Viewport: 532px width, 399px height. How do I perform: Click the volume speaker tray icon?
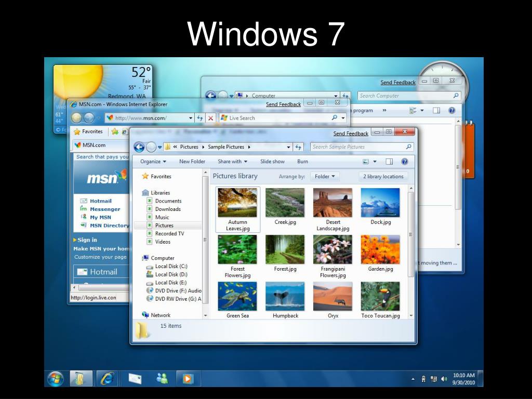(444, 379)
